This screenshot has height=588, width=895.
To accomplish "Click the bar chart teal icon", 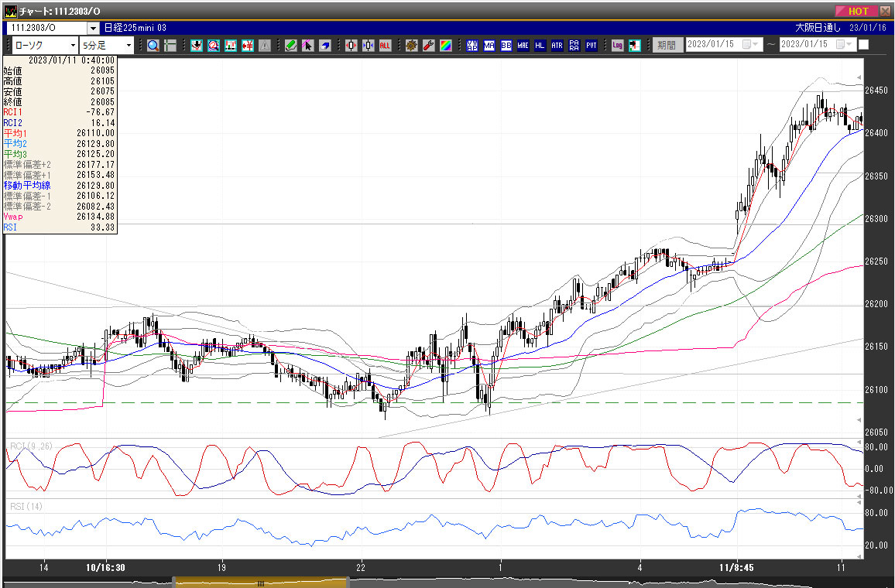I will 231,46.
